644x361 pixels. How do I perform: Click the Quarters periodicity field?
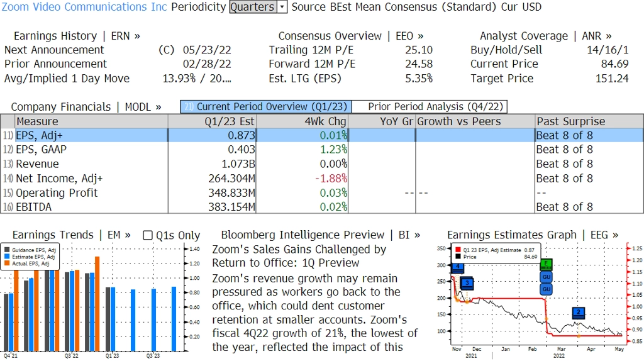[x=253, y=7]
